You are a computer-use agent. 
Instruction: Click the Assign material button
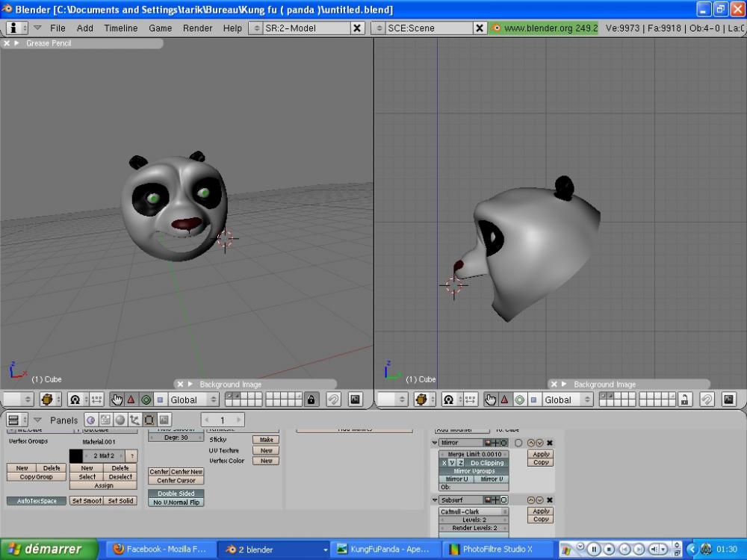tap(103, 486)
